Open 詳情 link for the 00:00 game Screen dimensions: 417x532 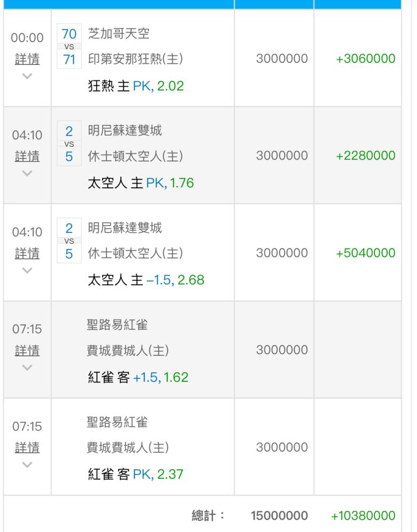[x=27, y=59]
